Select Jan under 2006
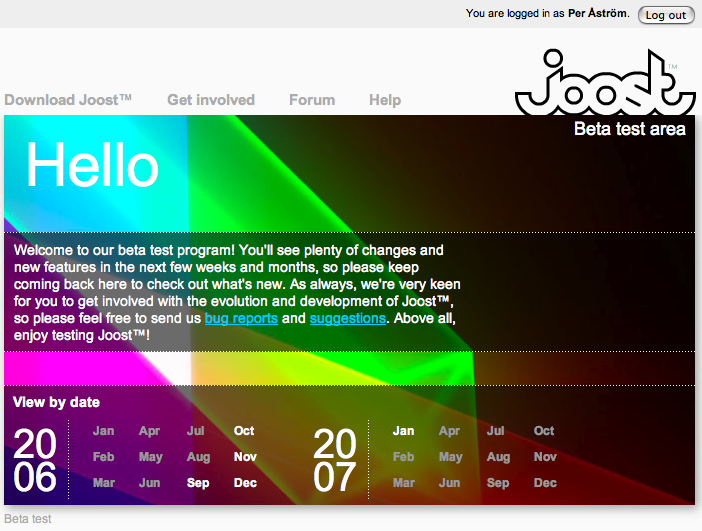The width and height of the screenshot is (702, 531). pos(103,431)
